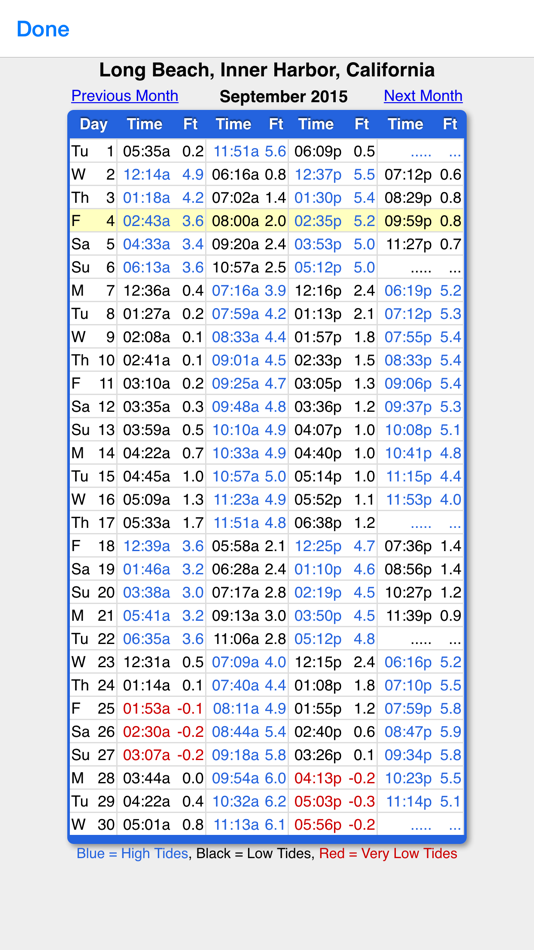Select the 11:53p high tide on Wednesday 16

click(408, 500)
